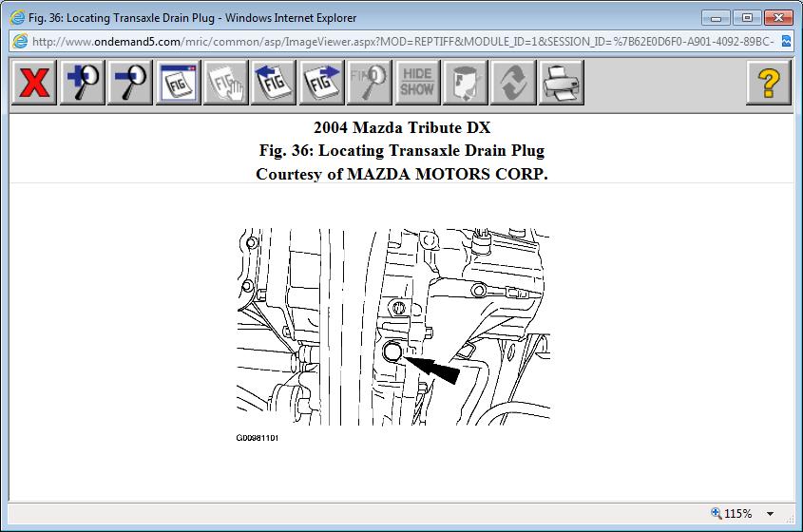Click the grayed paint bucket icon

click(465, 83)
